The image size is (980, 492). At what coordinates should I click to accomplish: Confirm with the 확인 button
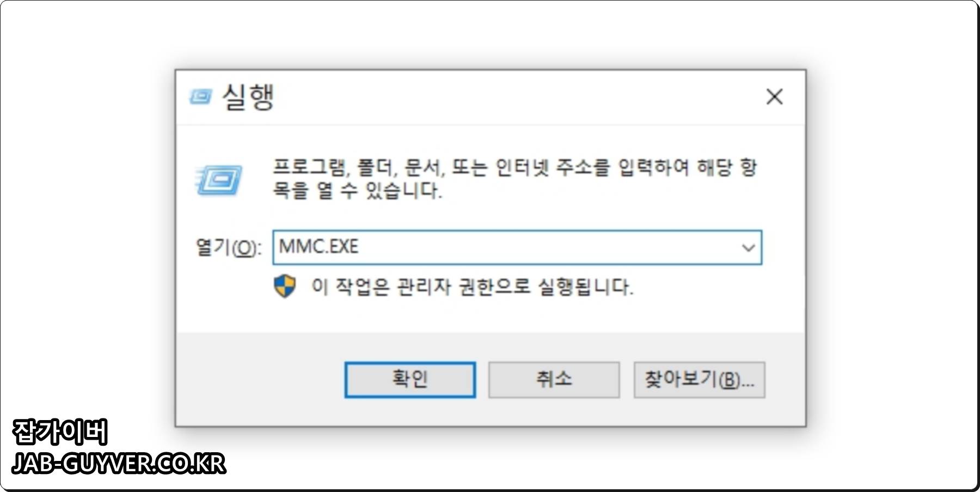pyautogui.click(x=410, y=380)
